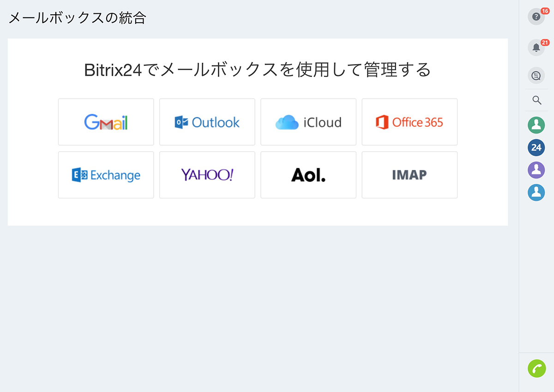Select the Yahoo! mail provider
The image size is (554, 392).
coord(207,175)
